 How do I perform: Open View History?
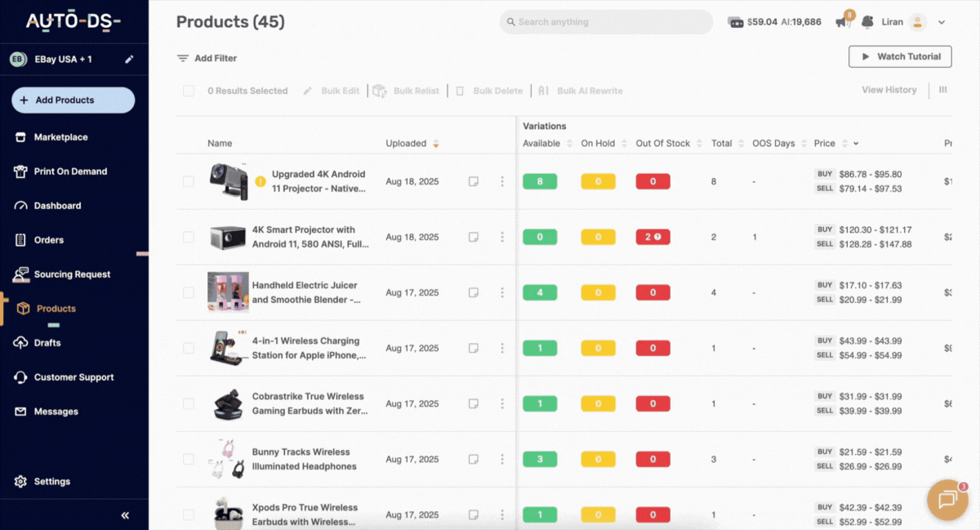(889, 90)
